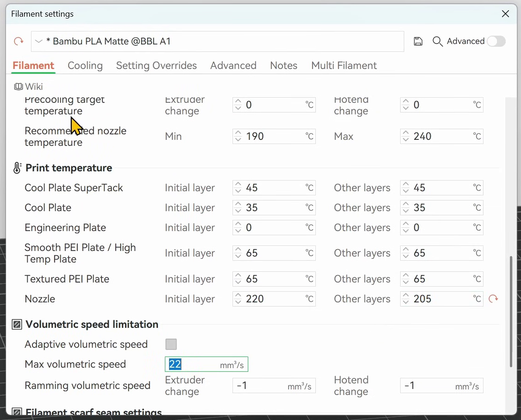Enable the Adaptive volumetric speed checkbox

(171, 344)
